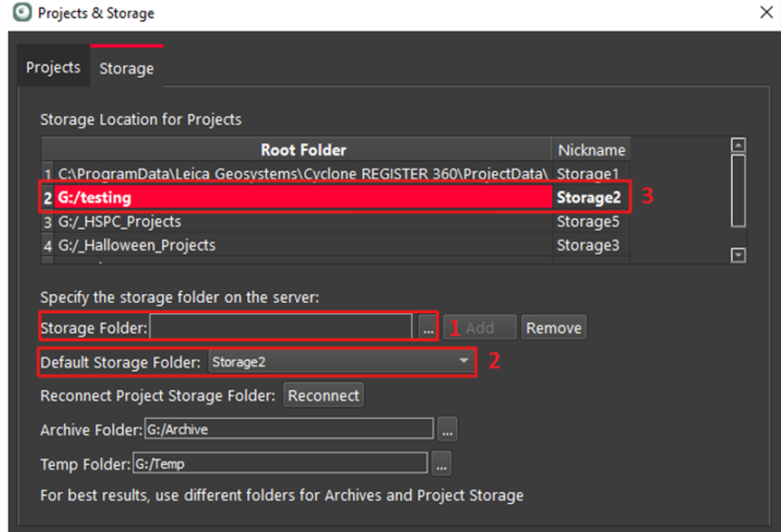Select the G:/_HSPC_Projects row
Viewport: 781px width, 532px height.
pyautogui.click(x=299, y=222)
